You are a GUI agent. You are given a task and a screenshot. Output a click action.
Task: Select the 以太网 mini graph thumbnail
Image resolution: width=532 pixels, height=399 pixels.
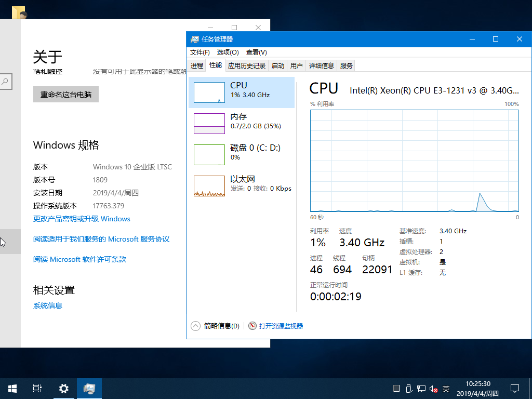(x=209, y=186)
